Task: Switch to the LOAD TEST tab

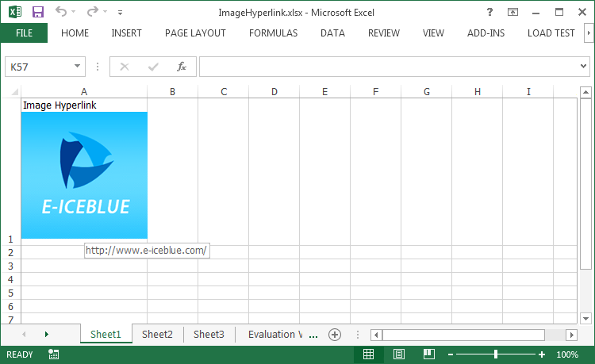Action: click(x=551, y=33)
